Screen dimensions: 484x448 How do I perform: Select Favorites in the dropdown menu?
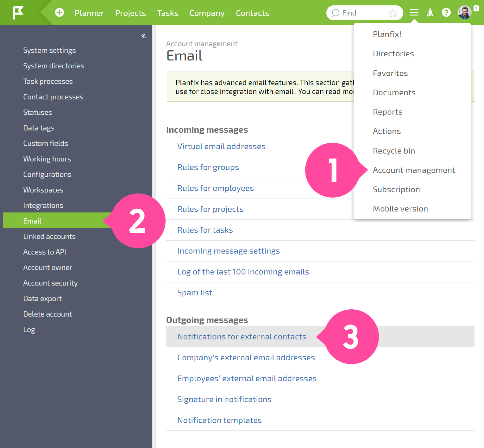click(390, 73)
